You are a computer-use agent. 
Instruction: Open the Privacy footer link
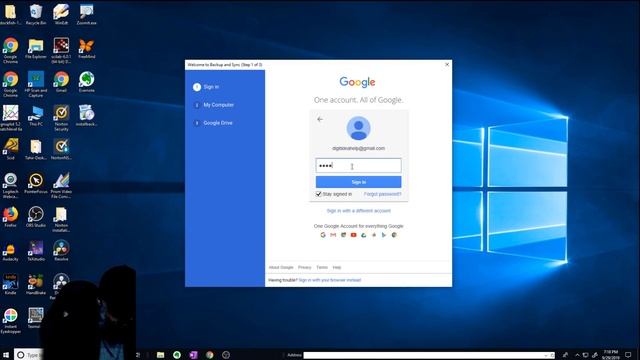[304, 267]
